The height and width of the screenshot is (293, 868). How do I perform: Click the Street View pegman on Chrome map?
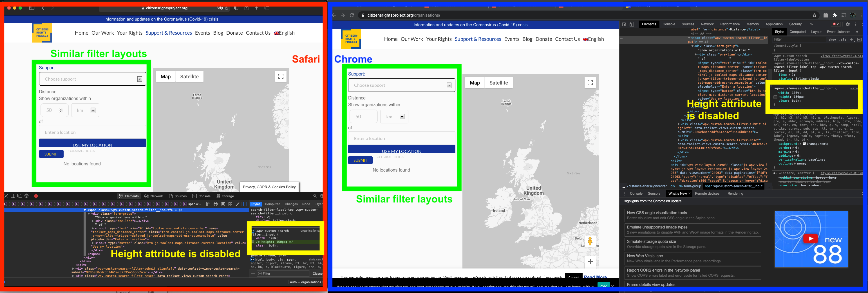pos(590,241)
